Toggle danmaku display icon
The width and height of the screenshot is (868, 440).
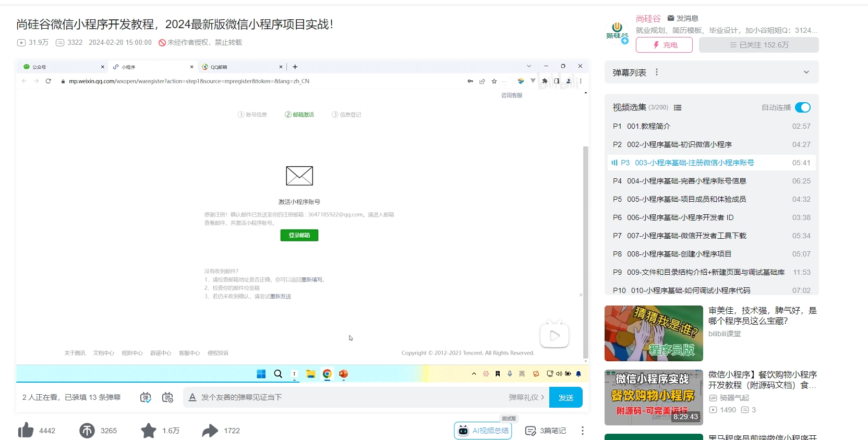tap(146, 397)
